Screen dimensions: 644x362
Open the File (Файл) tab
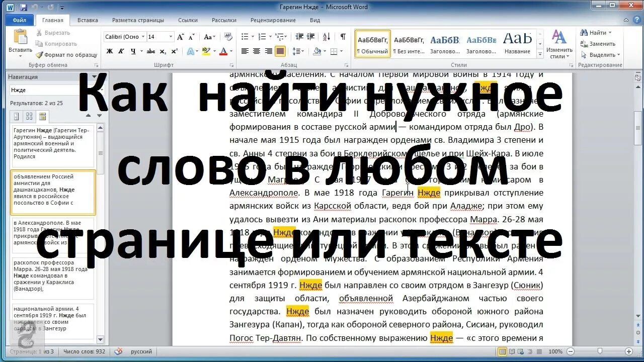coord(20,20)
